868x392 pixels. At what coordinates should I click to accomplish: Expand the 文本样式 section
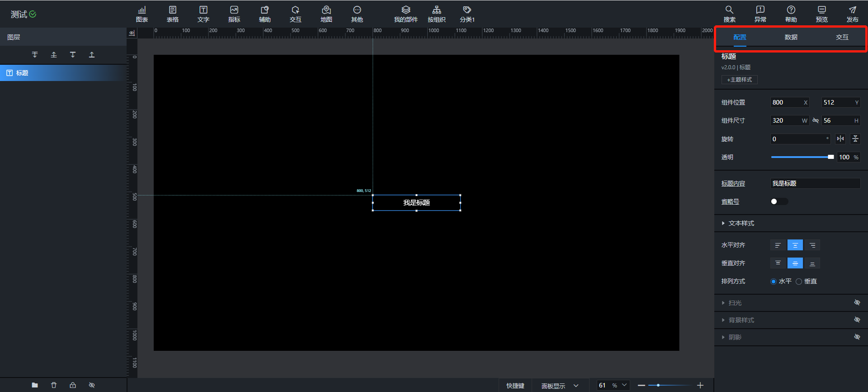click(x=741, y=223)
